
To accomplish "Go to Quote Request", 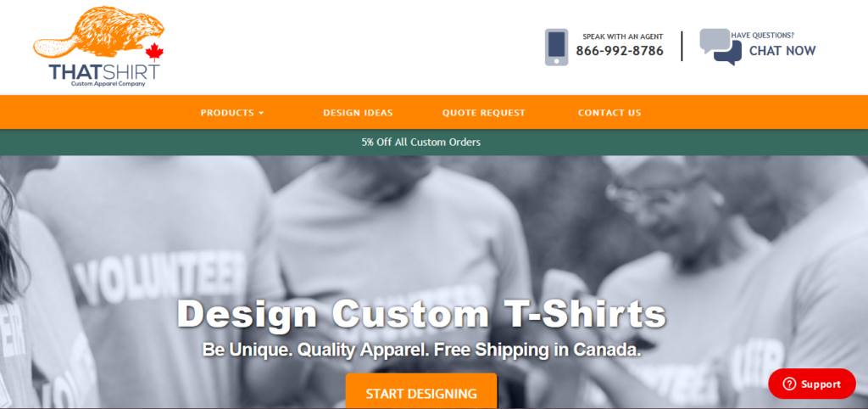I will click(x=483, y=113).
